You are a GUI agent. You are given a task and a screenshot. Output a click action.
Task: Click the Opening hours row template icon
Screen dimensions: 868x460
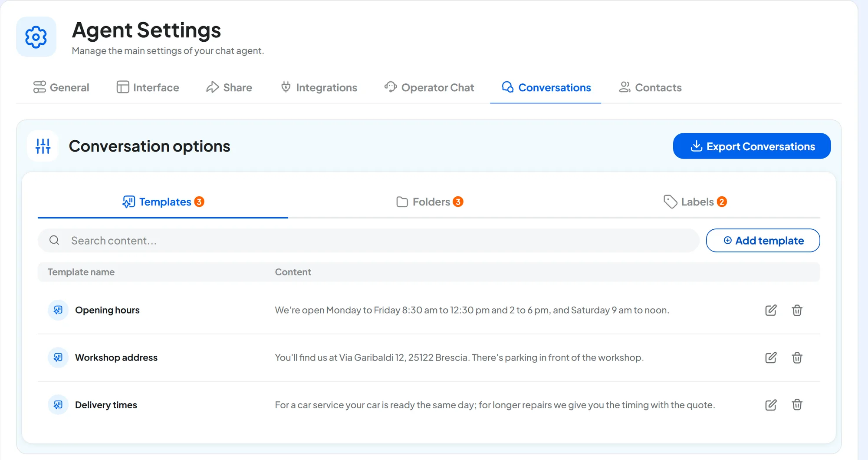tap(58, 310)
